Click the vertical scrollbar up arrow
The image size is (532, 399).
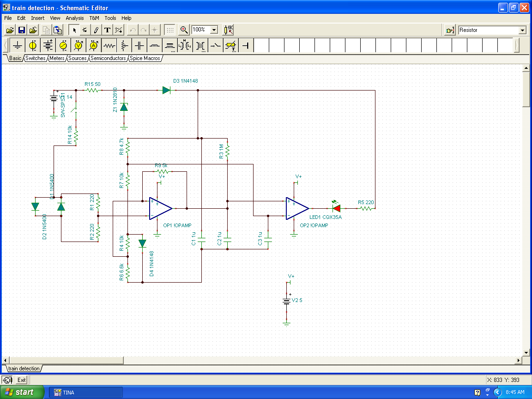(x=526, y=68)
